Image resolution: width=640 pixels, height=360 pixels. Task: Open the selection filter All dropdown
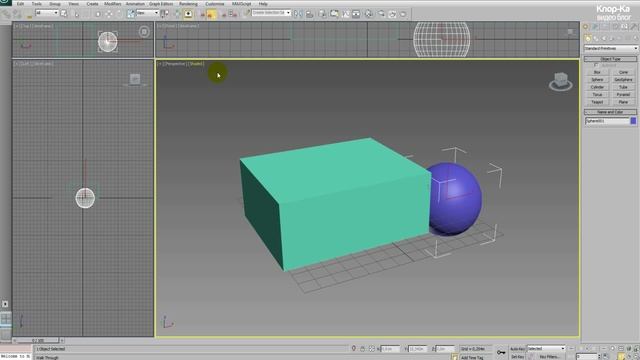point(47,13)
